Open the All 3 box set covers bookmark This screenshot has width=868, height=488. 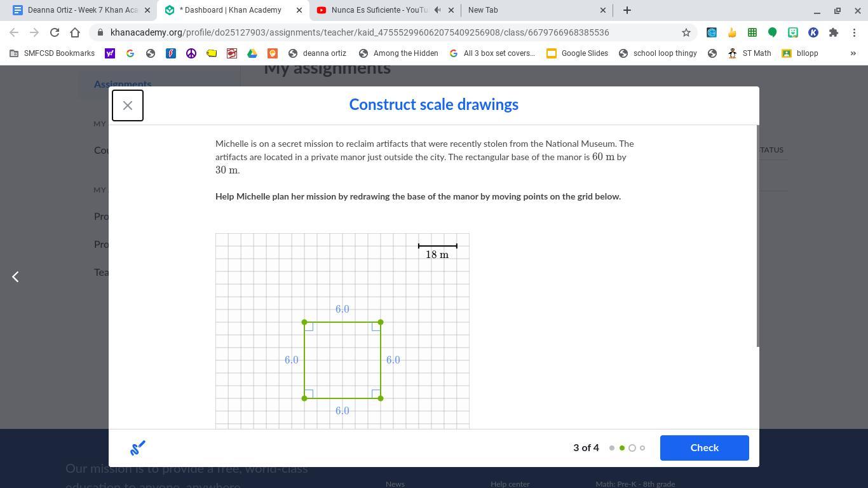tap(492, 53)
